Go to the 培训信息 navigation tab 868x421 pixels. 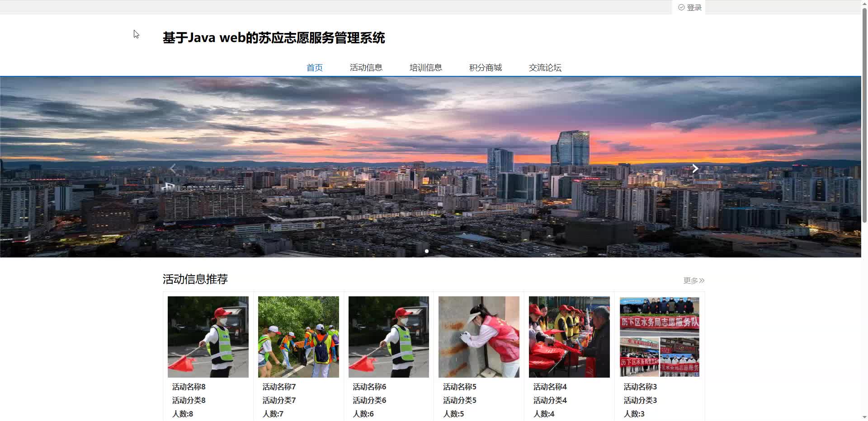(x=426, y=68)
